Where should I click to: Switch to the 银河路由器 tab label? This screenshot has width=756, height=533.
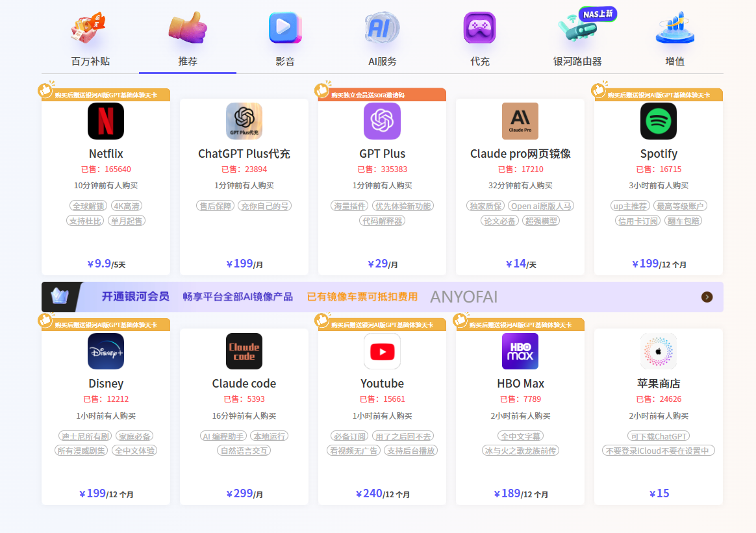[577, 61]
